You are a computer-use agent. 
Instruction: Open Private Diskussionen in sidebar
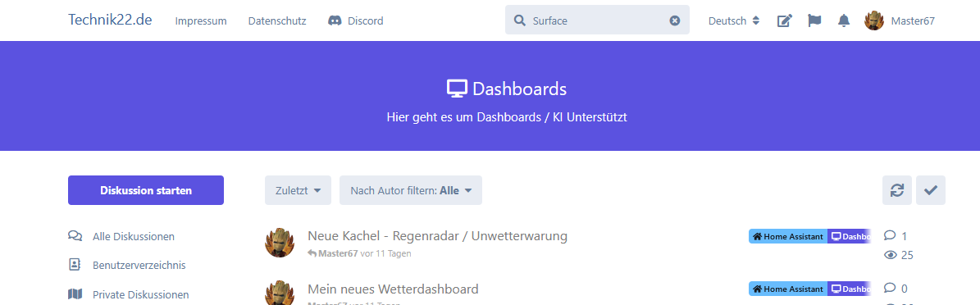point(128,294)
